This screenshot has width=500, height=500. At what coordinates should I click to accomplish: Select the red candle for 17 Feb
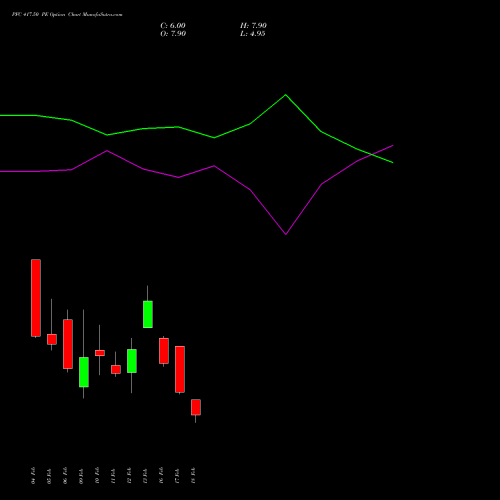(x=180, y=369)
